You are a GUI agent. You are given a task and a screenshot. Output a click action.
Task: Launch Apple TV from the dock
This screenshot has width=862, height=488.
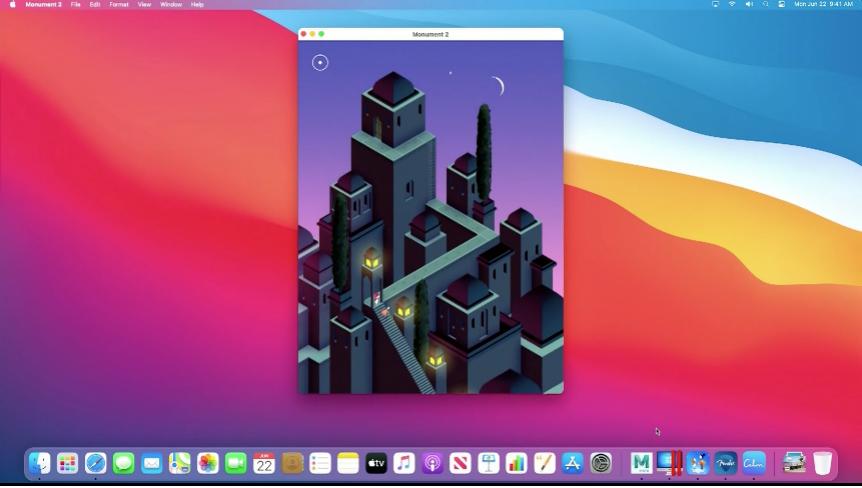(376, 463)
